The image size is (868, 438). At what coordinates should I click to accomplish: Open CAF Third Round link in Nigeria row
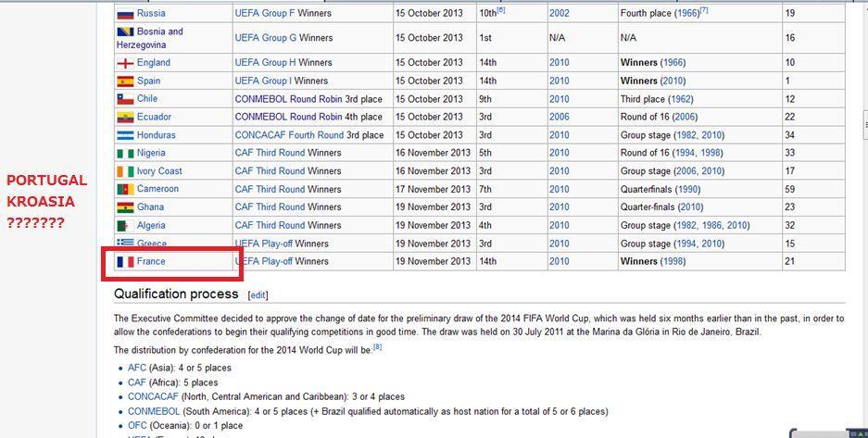tap(270, 153)
